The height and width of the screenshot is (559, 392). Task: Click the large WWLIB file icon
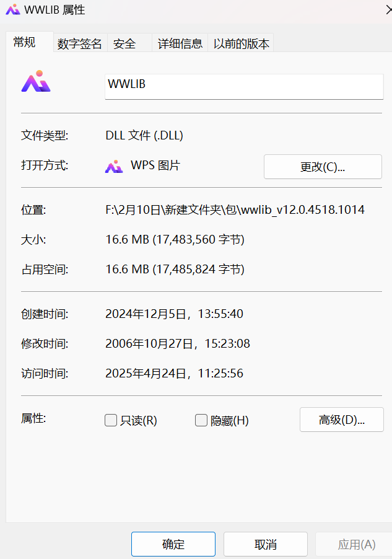(36, 81)
